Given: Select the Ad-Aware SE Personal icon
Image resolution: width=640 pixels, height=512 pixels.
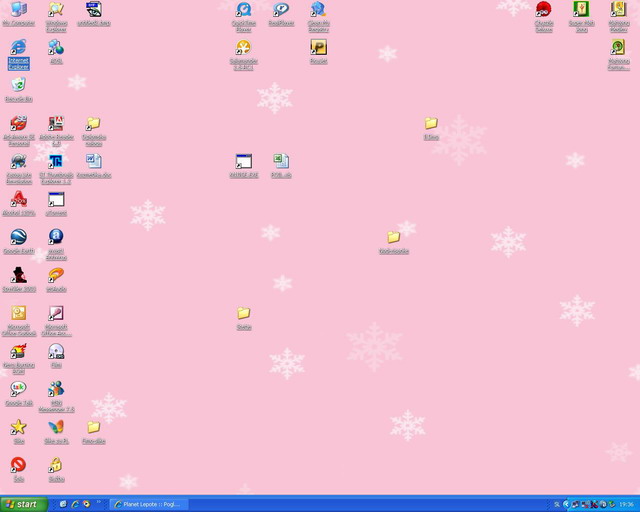Looking at the screenshot, I should click(x=18, y=124).
